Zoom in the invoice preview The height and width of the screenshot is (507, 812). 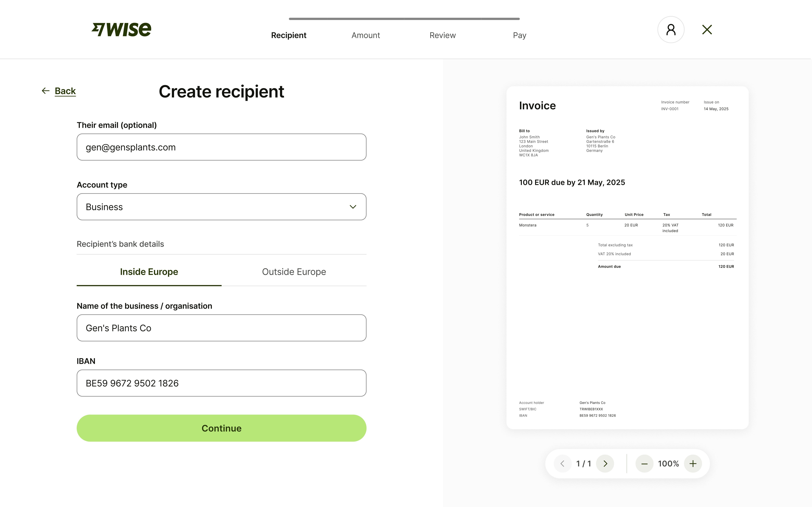(693, 463)
